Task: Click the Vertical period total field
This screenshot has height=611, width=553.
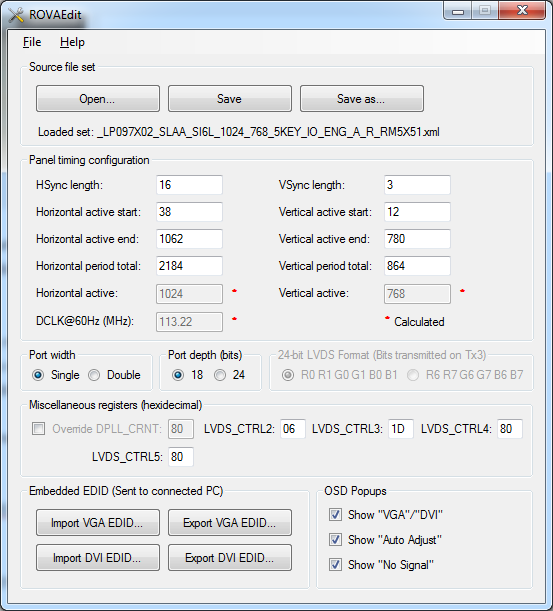Action: 417,266
